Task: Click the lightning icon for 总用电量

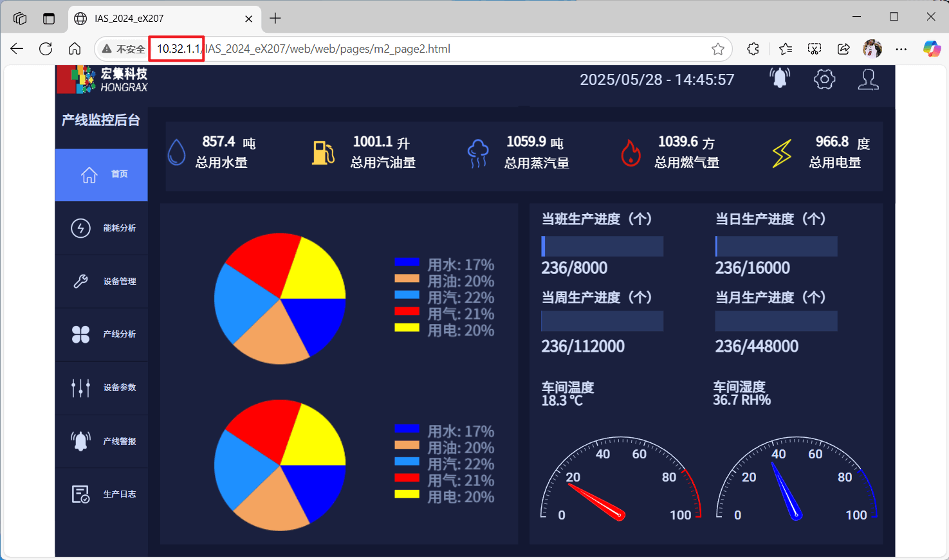Action: (x=782, y=153)
